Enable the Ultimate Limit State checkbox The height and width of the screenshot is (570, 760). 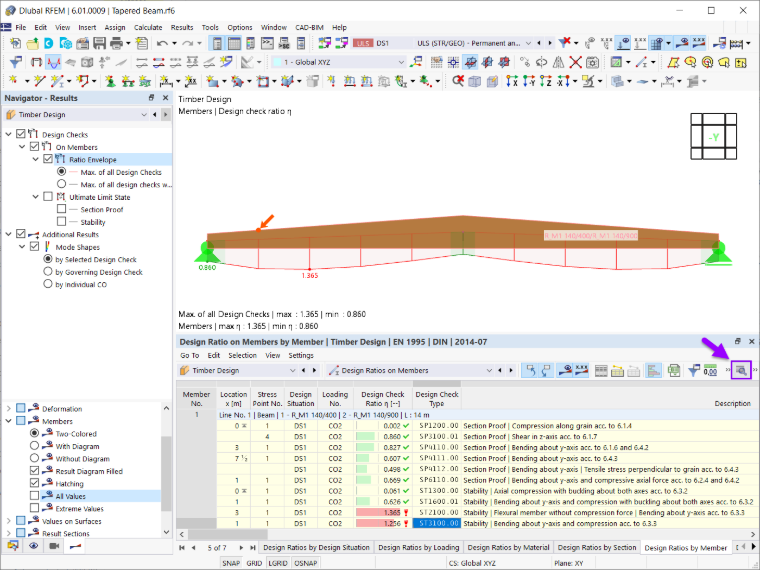[x=48, y=196]
